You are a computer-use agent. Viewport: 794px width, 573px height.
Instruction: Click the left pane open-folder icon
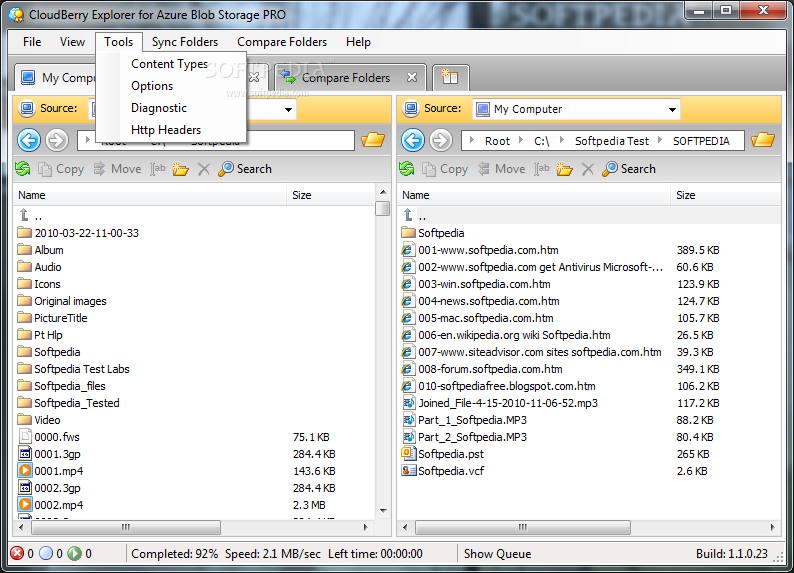click(373, 139)
